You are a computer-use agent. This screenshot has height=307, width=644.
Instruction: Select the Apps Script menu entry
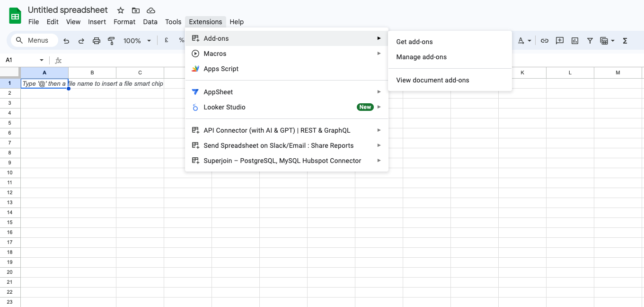click(286, 69)
